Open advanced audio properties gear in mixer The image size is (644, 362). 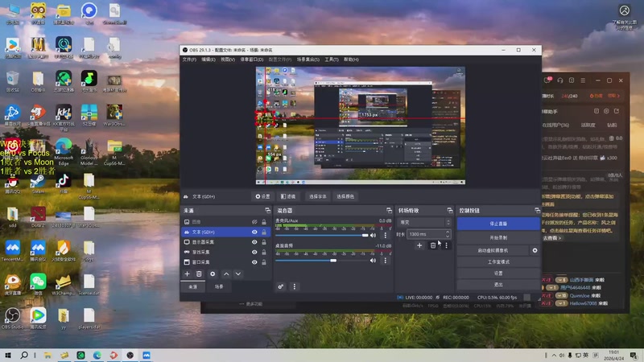(x=281, y=286)
